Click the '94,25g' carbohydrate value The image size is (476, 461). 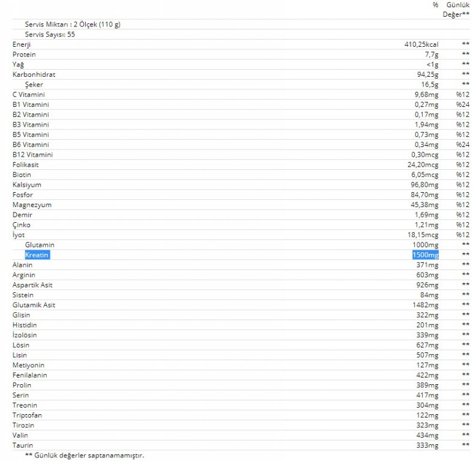tap(428, 74)
